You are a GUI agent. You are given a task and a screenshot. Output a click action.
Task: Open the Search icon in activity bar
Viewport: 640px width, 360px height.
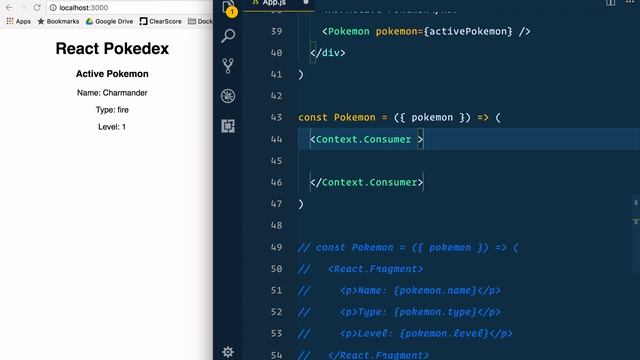coord(228,36)
